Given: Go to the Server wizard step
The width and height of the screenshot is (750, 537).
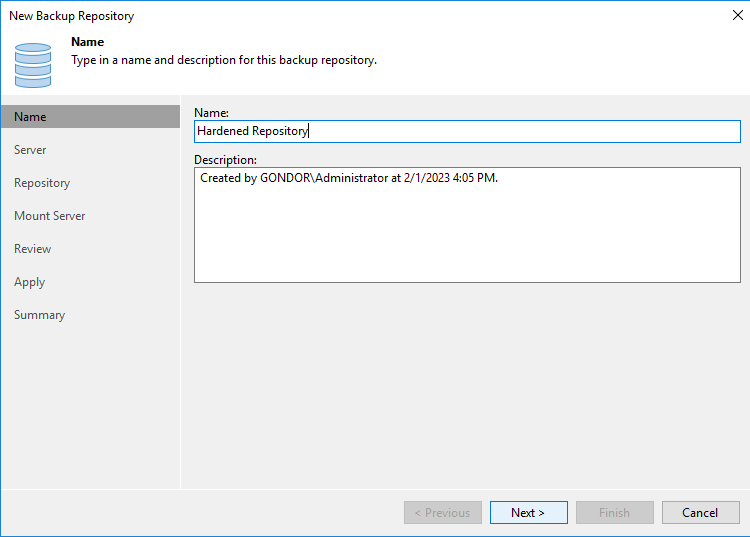Looking at the screenshot, I should coord(30,150).
